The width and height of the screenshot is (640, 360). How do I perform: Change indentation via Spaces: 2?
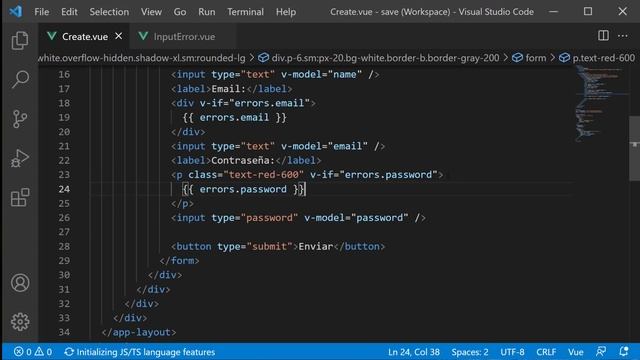pyautogui.click(x=470, y=352)
